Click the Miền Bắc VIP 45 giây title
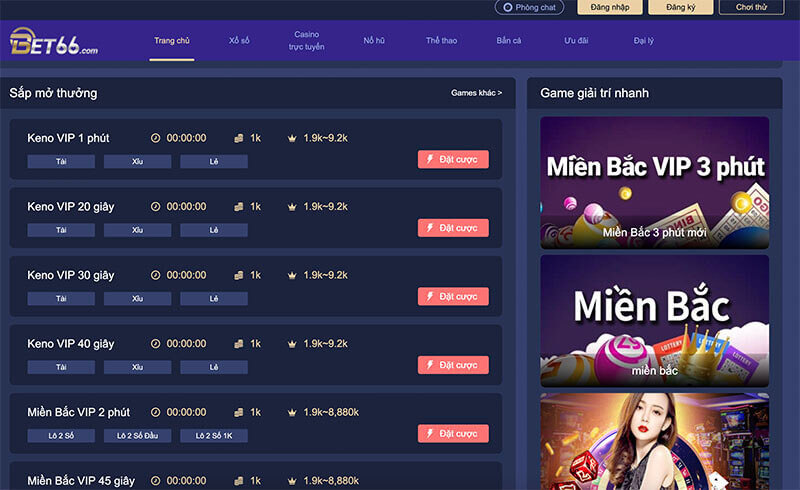This screenshot has height=490, width=800. [81, 480]
